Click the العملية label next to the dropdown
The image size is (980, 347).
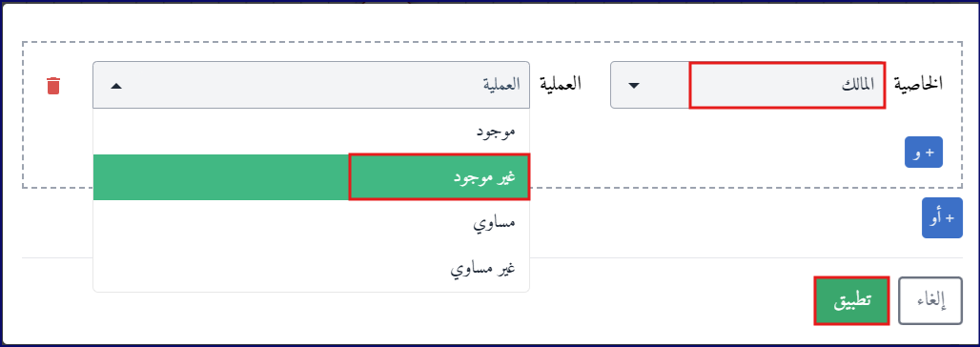click(561, 83)
